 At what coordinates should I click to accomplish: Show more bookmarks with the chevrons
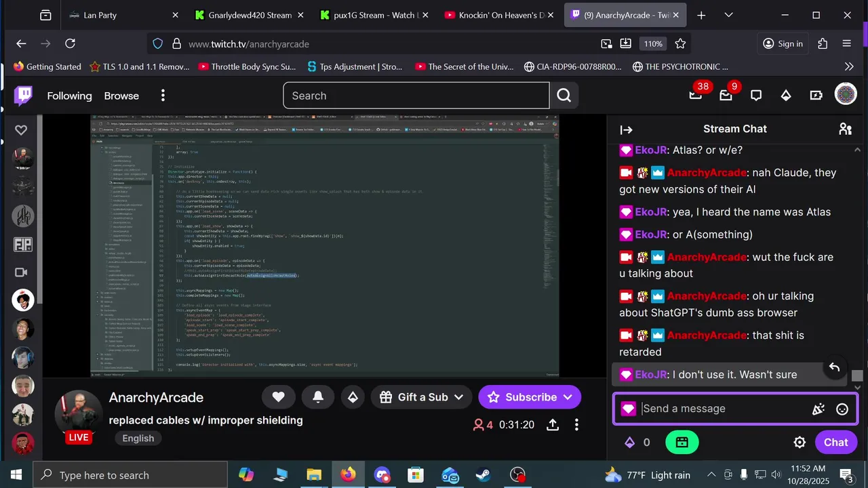click(848, 66)
